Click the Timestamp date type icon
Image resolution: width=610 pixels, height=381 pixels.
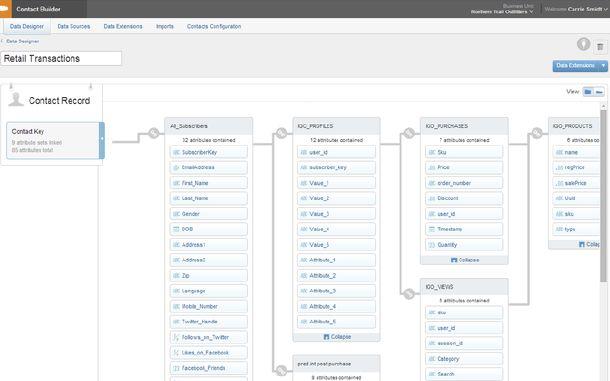tap(431, 229)
